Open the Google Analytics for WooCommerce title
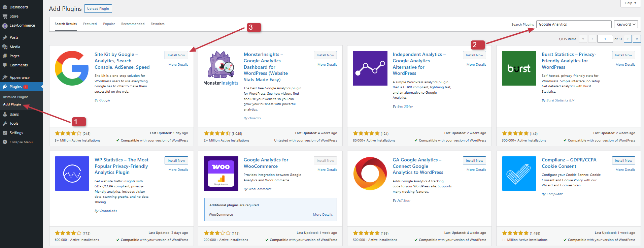The width and height of the screenshot is (644, 248). point(266,163)
